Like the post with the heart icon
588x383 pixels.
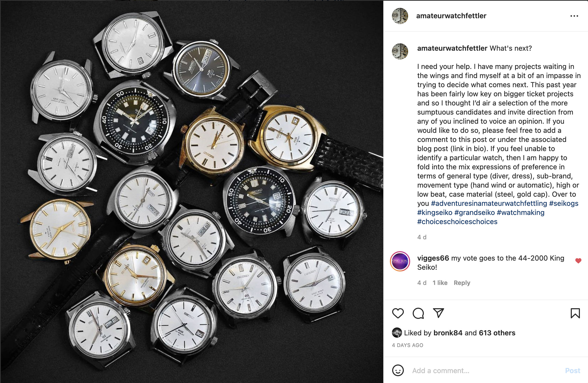click(x=398, y=313)
